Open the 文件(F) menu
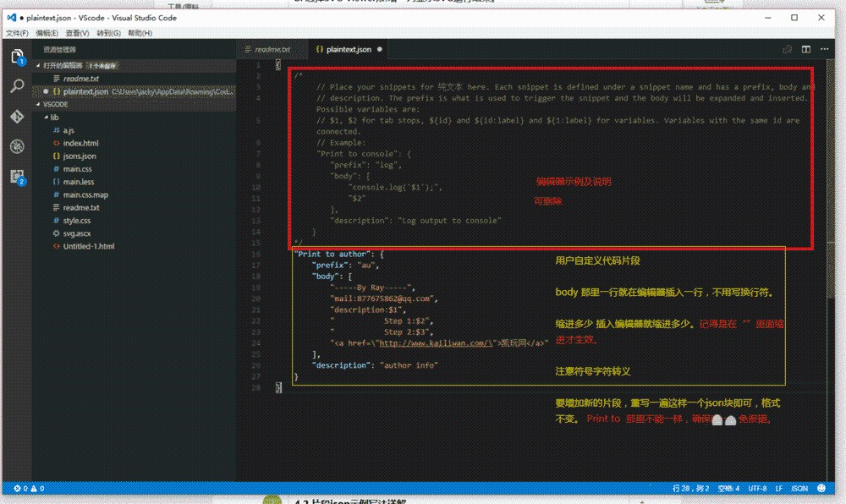 tap(17, 33)
